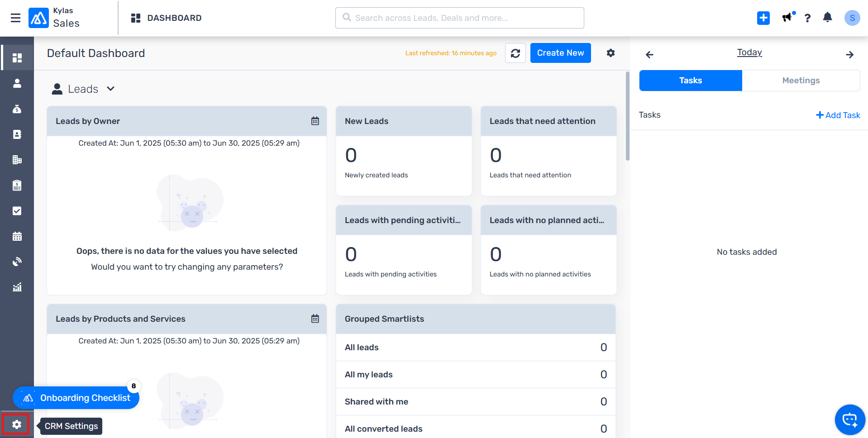Click the Default Dashboard title

[96, 53]
